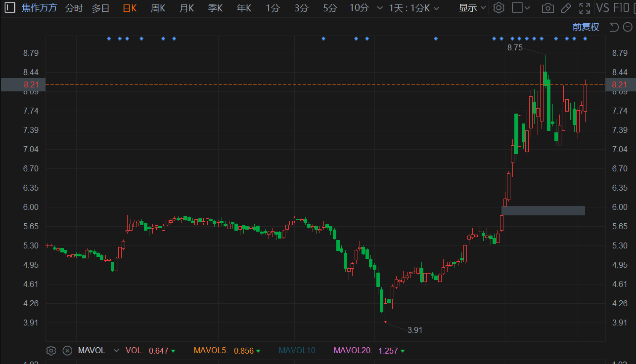Click the minus circle zoom-out icon

627,27
